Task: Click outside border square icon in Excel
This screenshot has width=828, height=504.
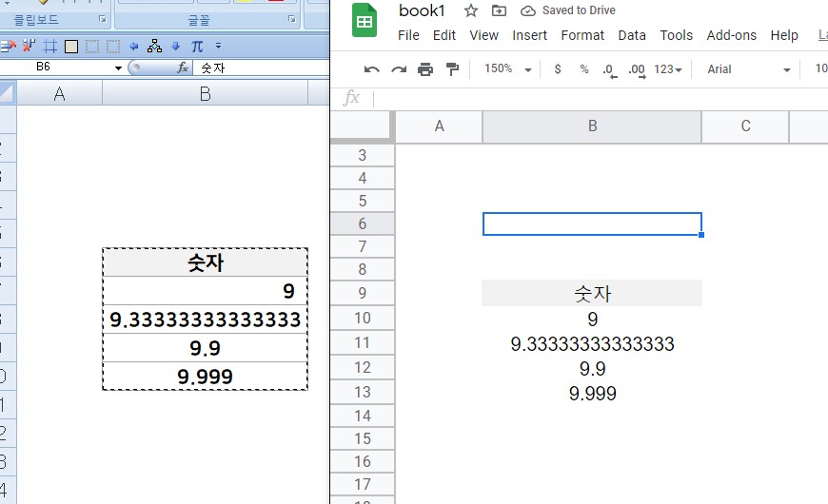Action: (x=71, y=47)
